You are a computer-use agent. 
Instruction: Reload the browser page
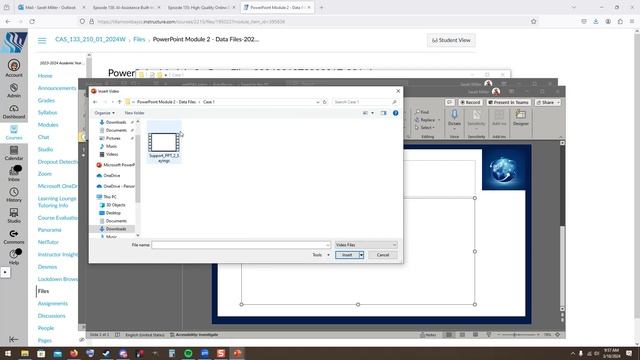32,22
